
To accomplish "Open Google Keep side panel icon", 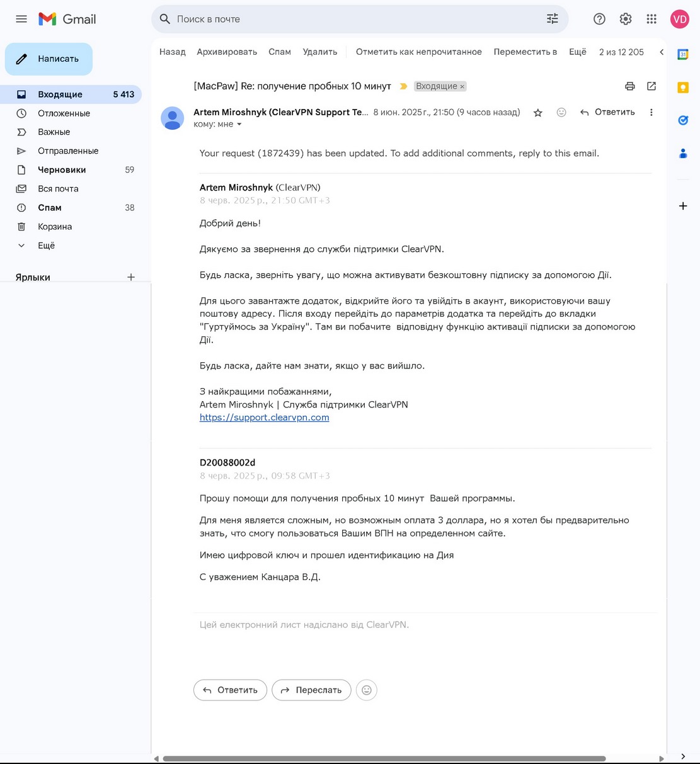I will point(683,88).
